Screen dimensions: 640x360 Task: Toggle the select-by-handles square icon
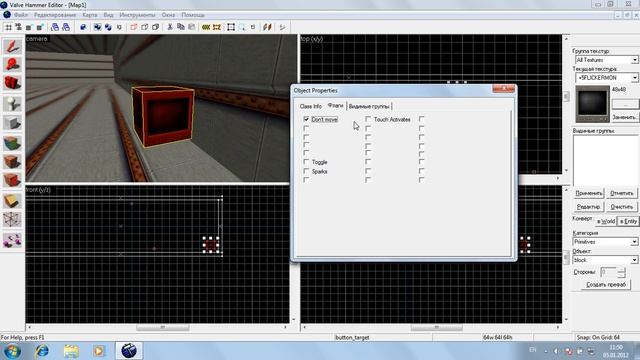(x=231, y=27)
